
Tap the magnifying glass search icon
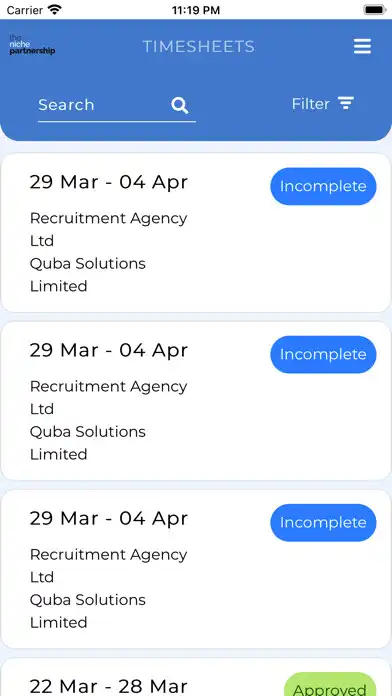tap(180, 105)
